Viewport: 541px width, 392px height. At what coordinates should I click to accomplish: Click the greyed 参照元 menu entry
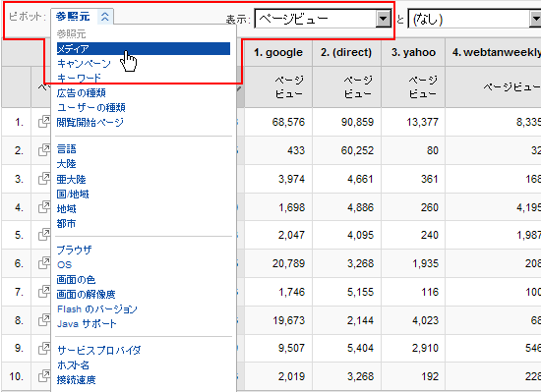click(x=71, y=33)
